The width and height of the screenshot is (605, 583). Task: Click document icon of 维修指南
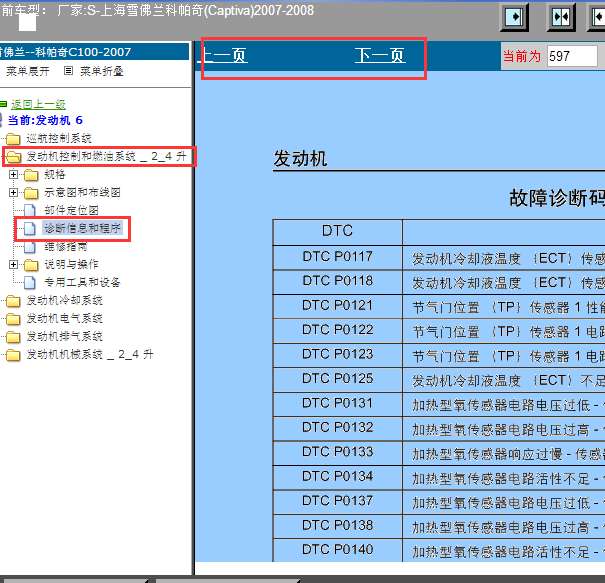point(30,247)
